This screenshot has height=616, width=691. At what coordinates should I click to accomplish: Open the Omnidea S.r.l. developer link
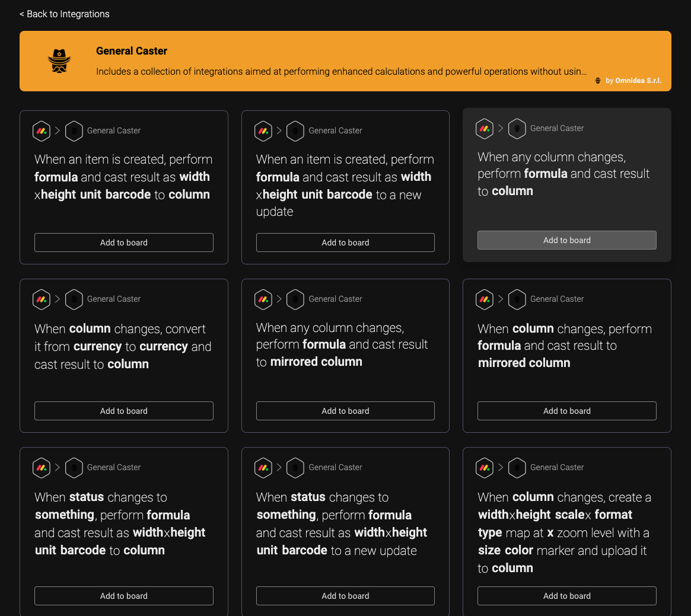(x=638, y=81)
